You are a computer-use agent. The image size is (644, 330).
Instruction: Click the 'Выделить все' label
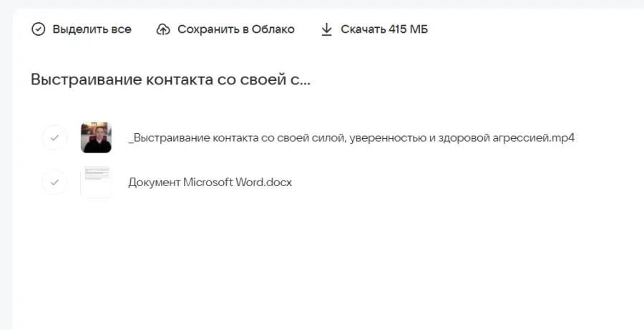coord(92,29)
